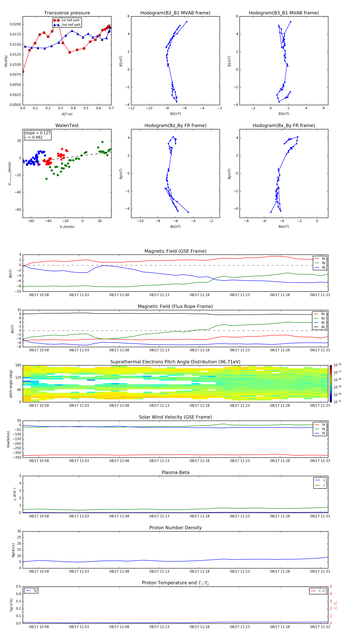Viewport: 351px width, 644px height.
Task: Click 'Vy' in solar wind velocity legend
Action: 320,429
